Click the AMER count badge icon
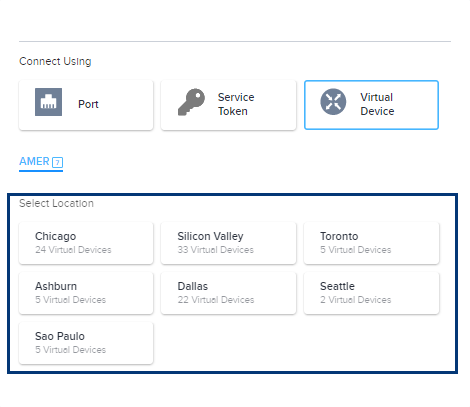 pos(58,162)
